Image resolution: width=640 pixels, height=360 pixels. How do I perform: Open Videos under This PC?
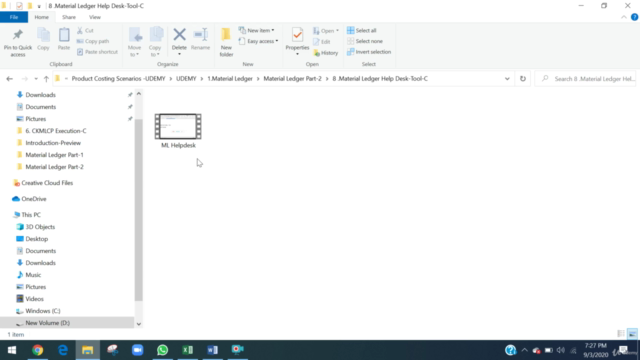pyautogui.click(x=34, y=299)
